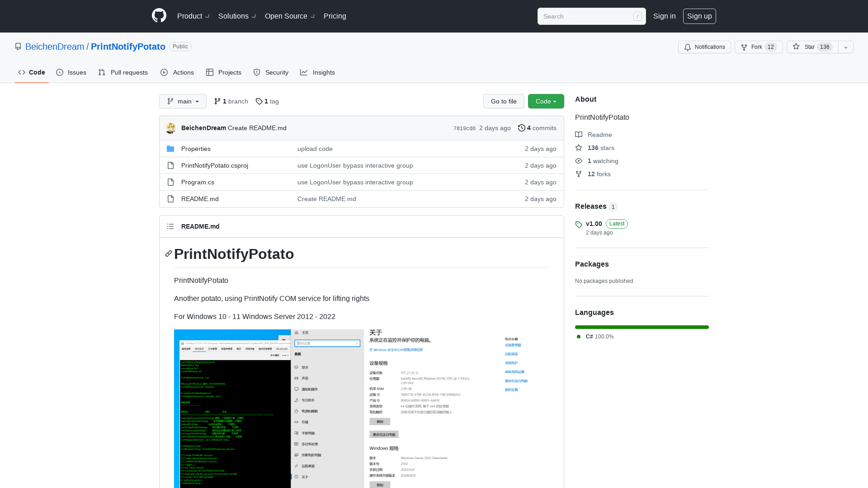
Task: Click the branch icon next to '1 branch'
Action: click(x=217, y=101)
